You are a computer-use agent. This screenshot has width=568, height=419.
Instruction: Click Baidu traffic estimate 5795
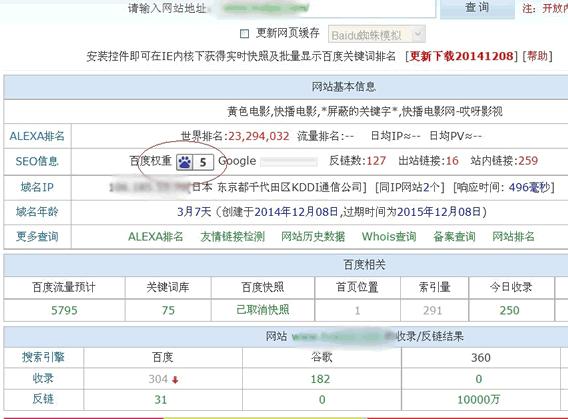click(x=64, y=310)
